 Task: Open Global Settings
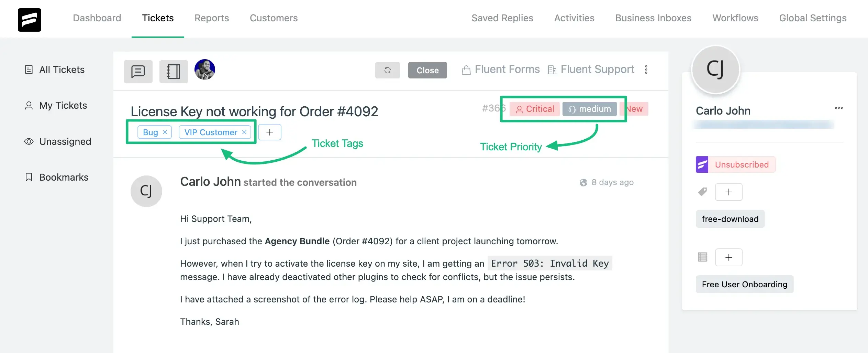point(812,18)
